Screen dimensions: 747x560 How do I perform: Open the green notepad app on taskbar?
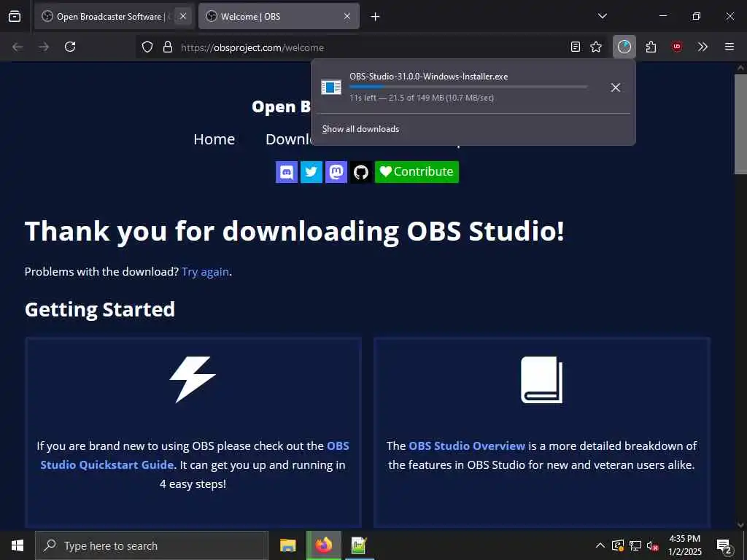359,545
